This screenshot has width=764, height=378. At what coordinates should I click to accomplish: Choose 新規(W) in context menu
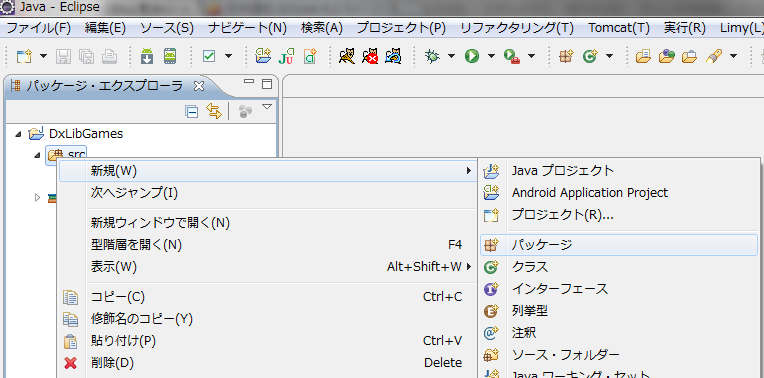coord(267,170)
